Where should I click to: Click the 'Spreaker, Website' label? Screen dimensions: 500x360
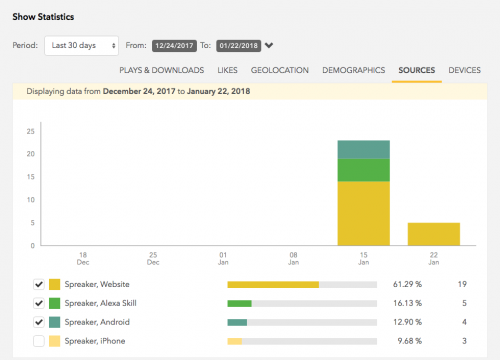(x=97, y=284)
